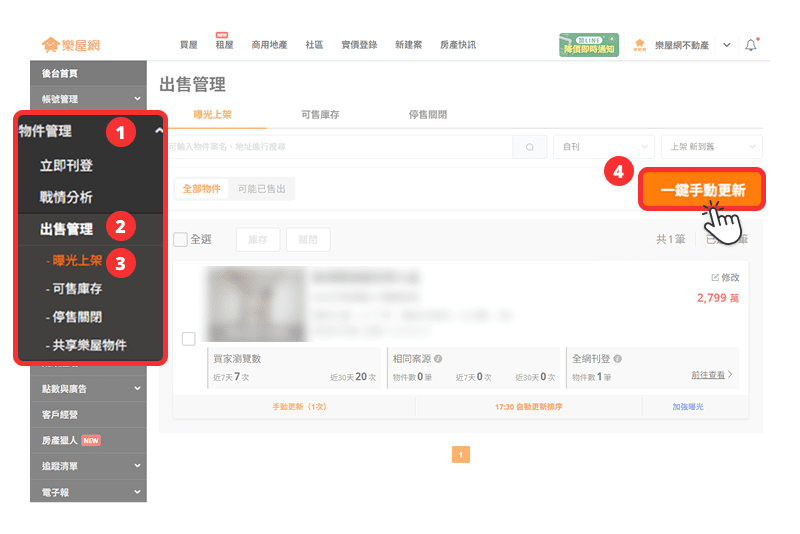Open notifications bell icon
This screenshot has width=800, height=534.
click(751, 45)
